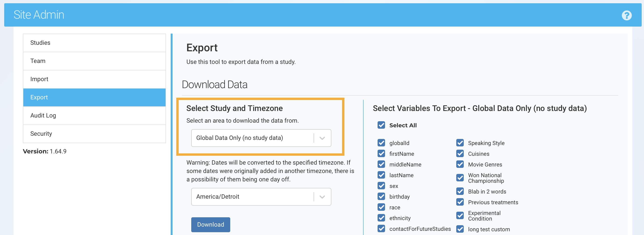
Task: Uncheck the Movie Genres variable
Action: click(x=460, y=164)
